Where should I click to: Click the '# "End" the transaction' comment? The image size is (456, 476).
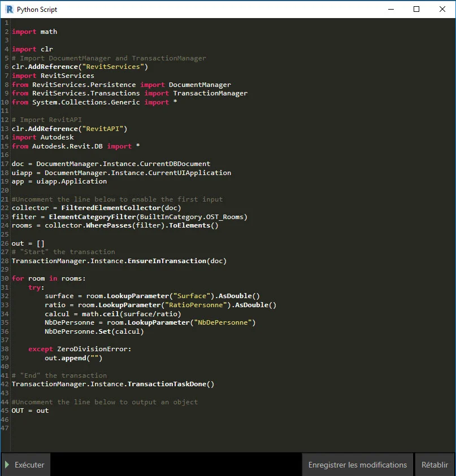point(59,375)
